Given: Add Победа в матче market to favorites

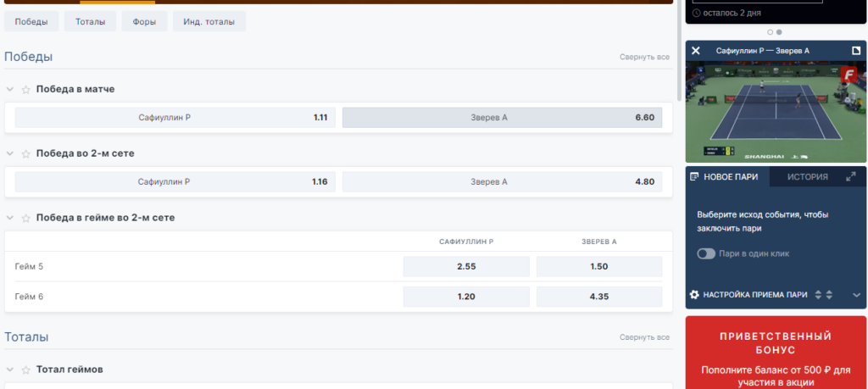Looking at the screenshot, I should click(x=25, y=90).
